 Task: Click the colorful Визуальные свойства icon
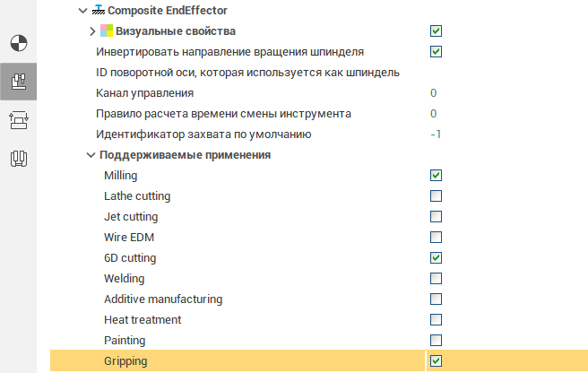(107, 31)
